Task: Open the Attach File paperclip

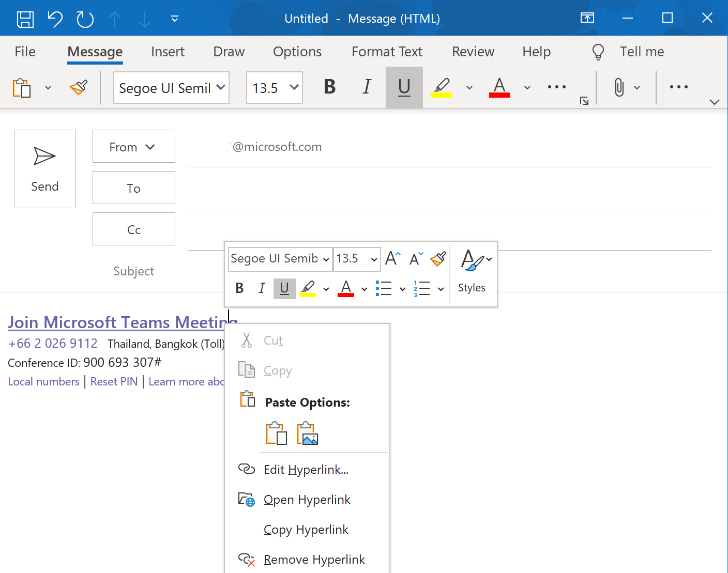Action: coord(619,87)
